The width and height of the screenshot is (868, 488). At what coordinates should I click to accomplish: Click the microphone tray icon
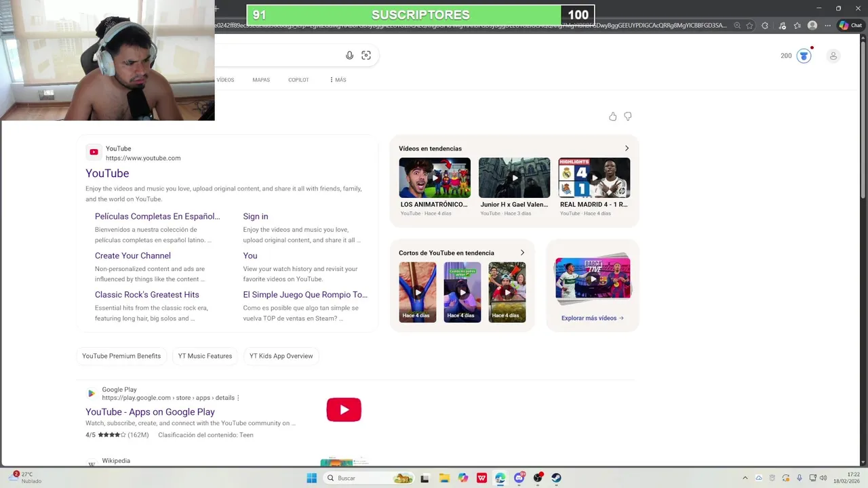tap(800, 478)
